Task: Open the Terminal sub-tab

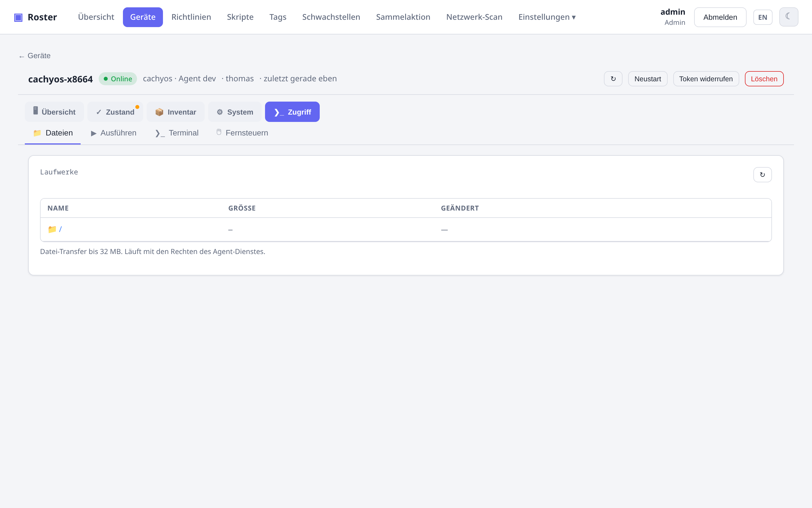Action: 176,133
